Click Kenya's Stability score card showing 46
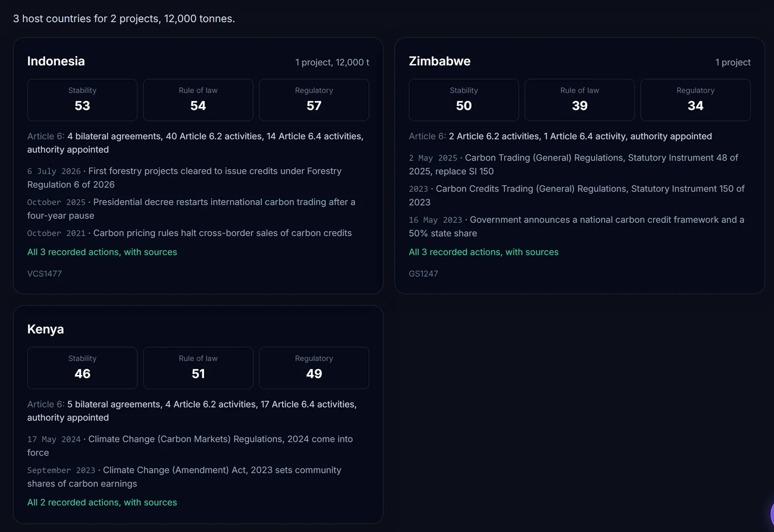774x532 pixels. (x=82, y=368)
